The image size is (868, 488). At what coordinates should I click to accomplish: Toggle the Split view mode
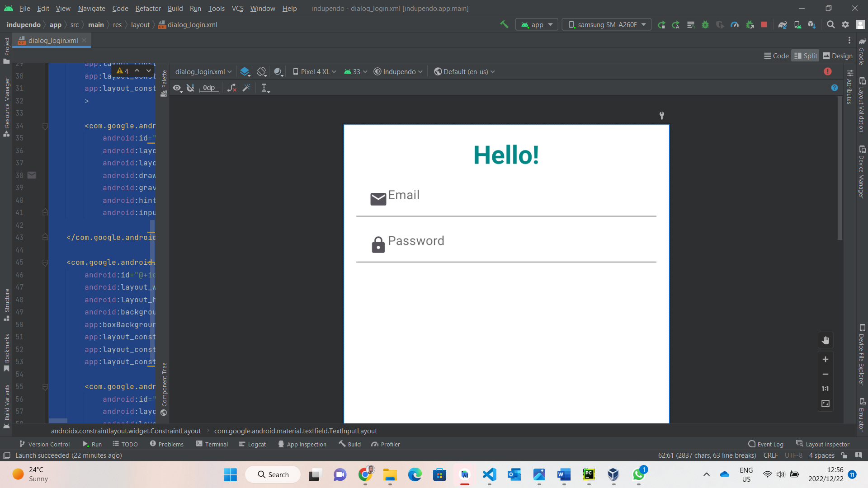coord(806,56)
